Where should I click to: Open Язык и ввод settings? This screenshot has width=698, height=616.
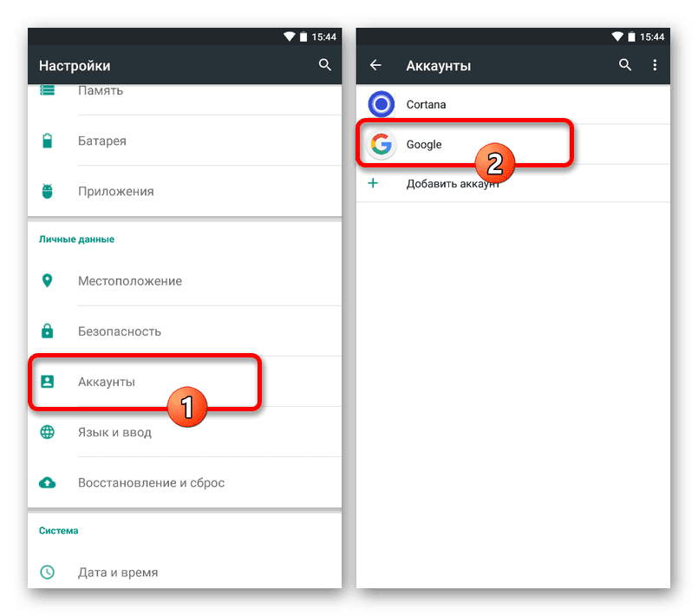tap(185, 432)
